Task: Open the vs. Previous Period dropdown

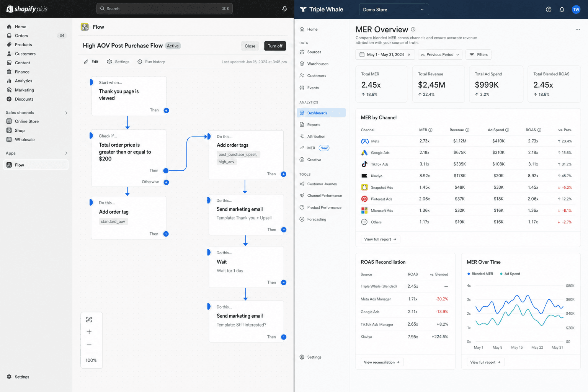Action: pyautogui.click(x=440, y=55)
